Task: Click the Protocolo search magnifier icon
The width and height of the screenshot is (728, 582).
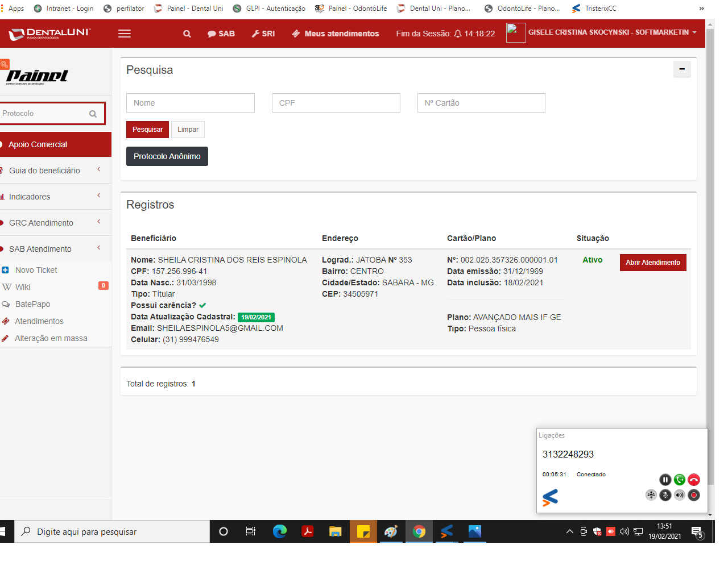Action: point(93,114)
